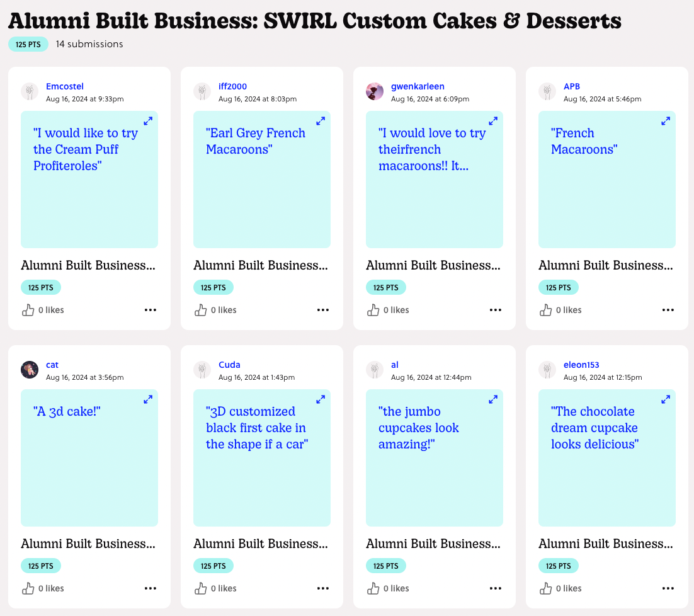Open the ellipsis menu on al's submission
Image resolution: width=694 pixels, height=616 pixels.
pos(496,588)
